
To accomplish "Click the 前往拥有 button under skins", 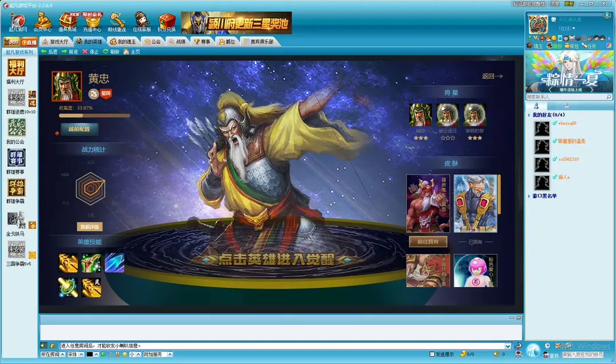I will [x=428, y=242].
